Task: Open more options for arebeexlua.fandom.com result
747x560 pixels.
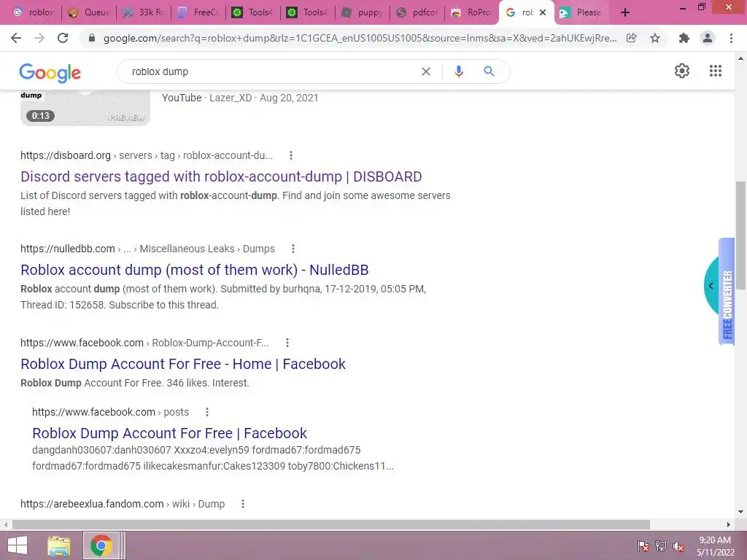Action: coord(242,504)
